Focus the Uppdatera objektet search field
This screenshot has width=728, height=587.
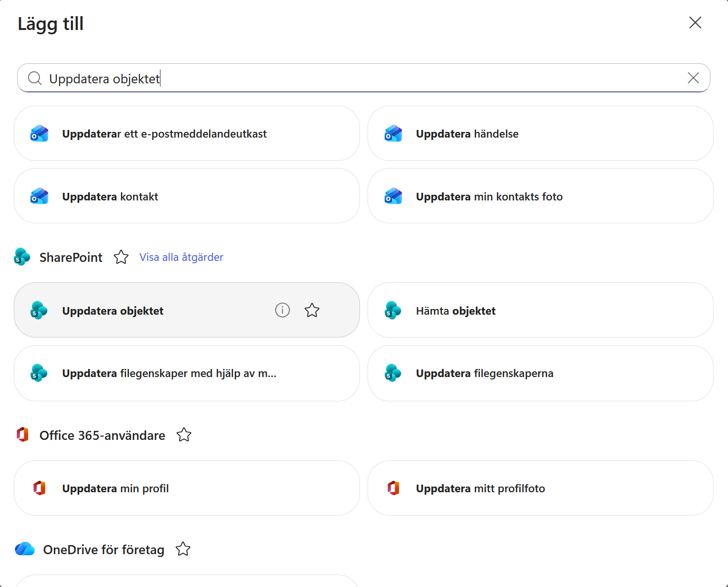pos(364,78)
